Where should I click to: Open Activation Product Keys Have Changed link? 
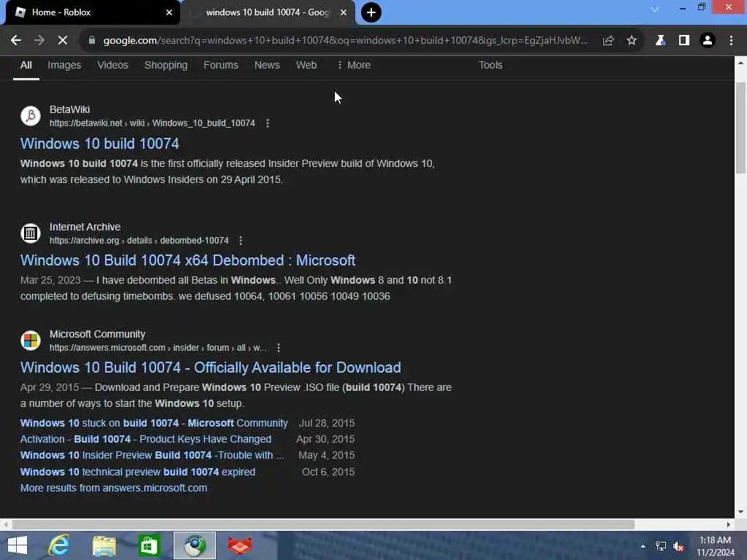(x=146, y=439)
